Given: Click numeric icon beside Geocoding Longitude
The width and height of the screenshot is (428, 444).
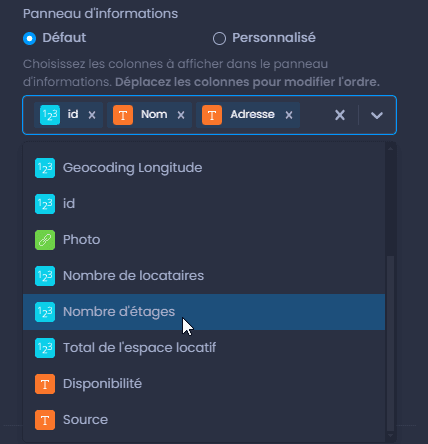Looking at the screenshot, I should (x=45, y=168).
